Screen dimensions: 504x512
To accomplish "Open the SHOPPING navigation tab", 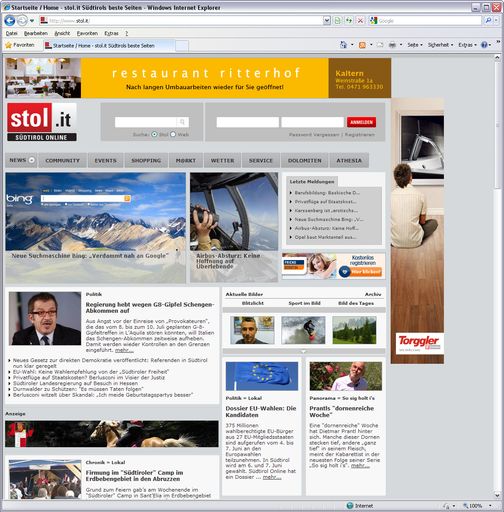I will [146, 160].
